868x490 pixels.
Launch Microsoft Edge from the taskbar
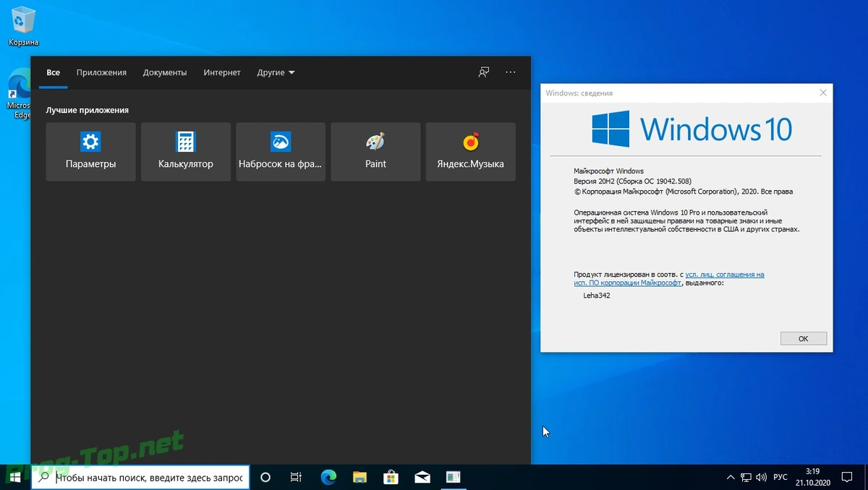pos(328,477)
